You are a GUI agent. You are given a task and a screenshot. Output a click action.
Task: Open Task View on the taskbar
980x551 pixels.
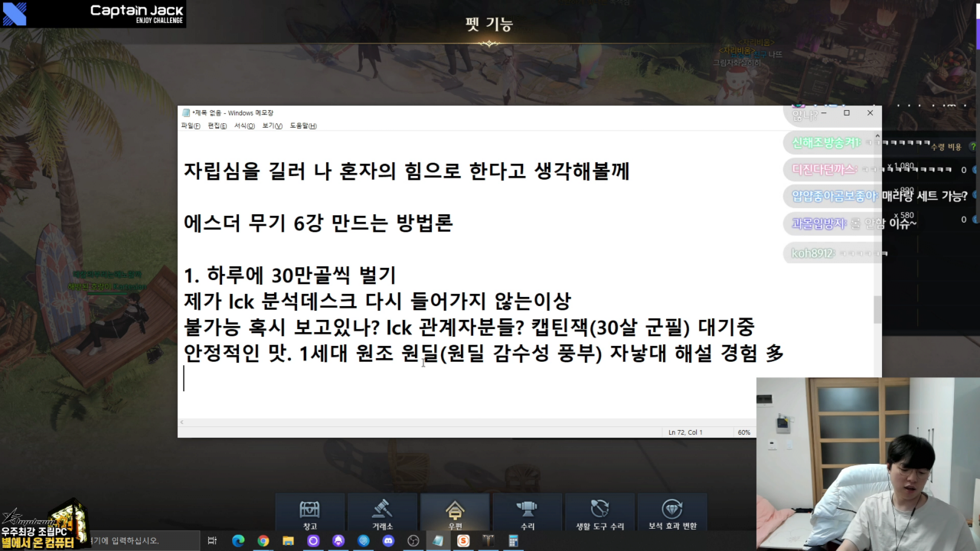(213, 540)
